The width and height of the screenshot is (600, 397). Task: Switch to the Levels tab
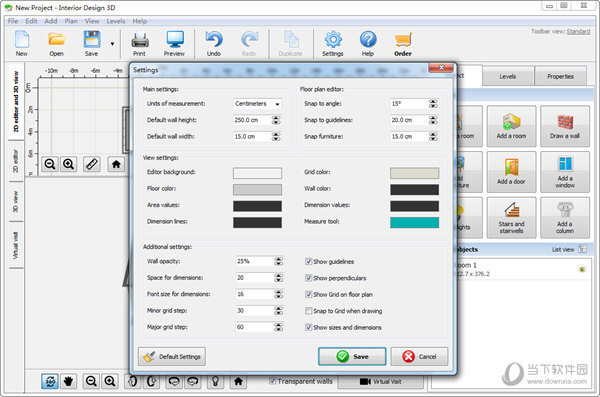pos(508,77)
